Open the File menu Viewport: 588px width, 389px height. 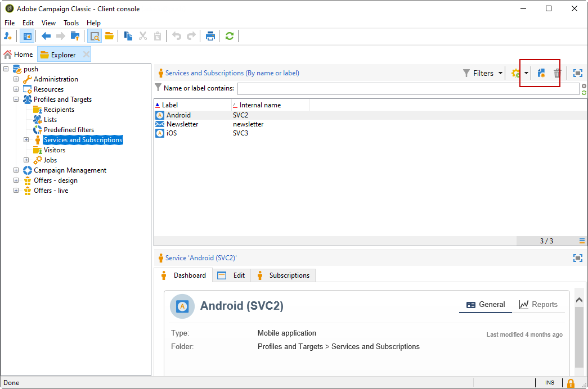click(10, 23)
